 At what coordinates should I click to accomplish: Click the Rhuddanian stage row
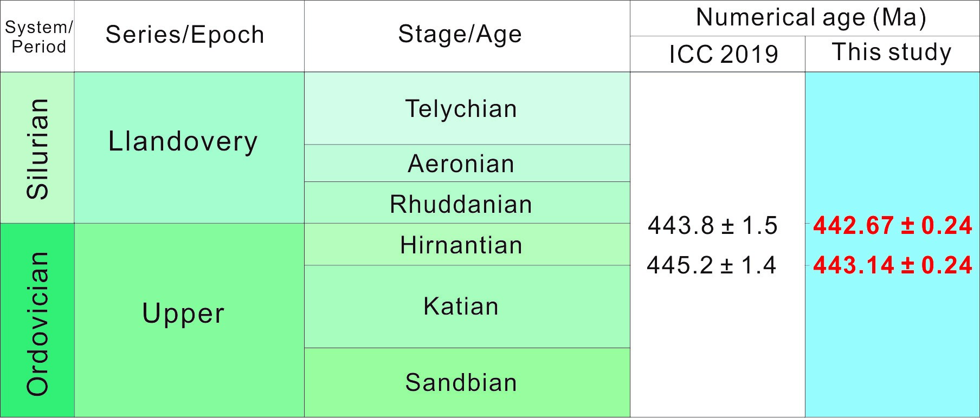tap(461, 204)
